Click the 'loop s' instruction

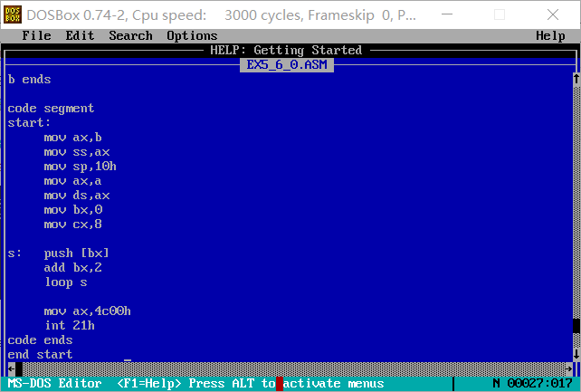[65, 282]
